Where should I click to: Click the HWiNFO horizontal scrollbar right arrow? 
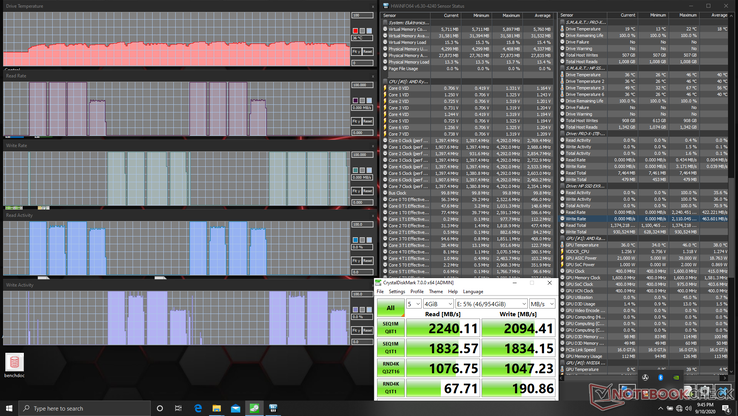coord(724,377)
